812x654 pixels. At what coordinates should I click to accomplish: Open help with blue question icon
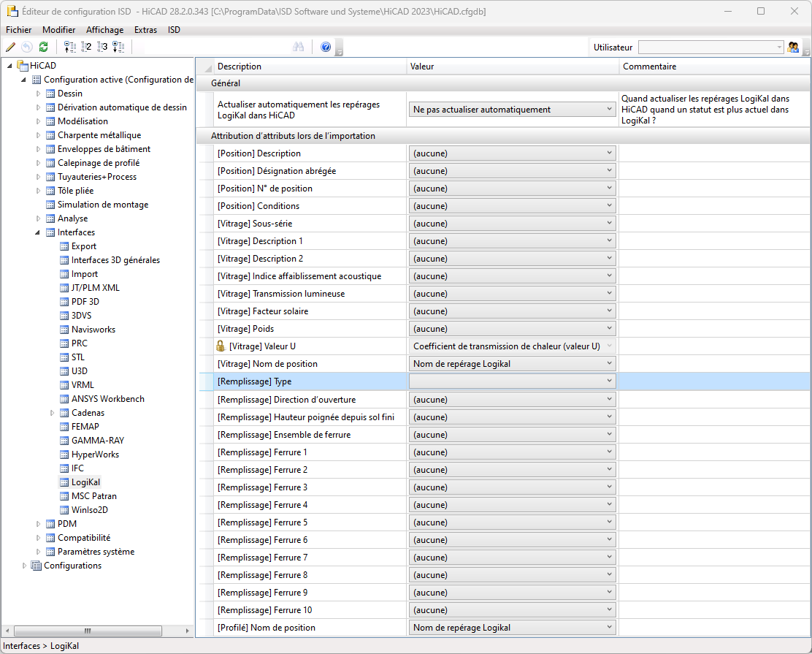click(326, 47)
